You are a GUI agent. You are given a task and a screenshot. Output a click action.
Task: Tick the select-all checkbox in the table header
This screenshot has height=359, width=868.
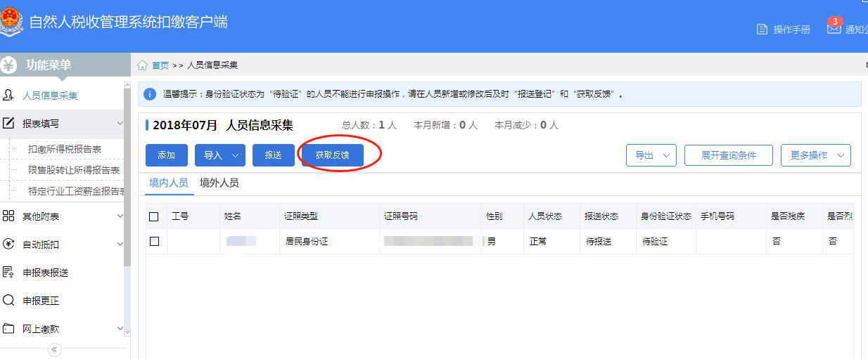coord(154,216)
